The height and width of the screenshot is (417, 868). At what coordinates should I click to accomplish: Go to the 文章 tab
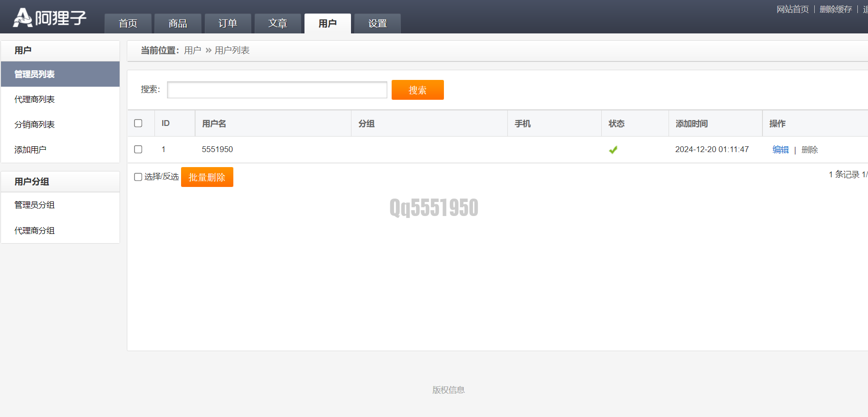(x=278, y=23)
